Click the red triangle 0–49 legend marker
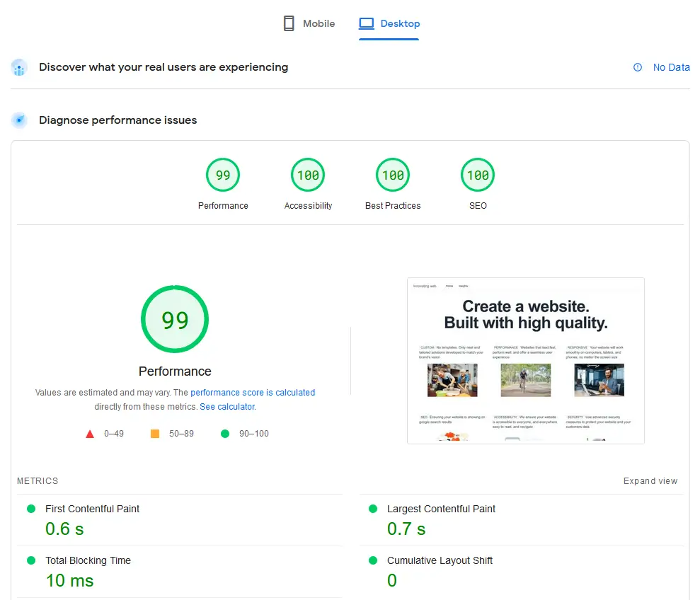700x600 pixels. coord(91,433)
